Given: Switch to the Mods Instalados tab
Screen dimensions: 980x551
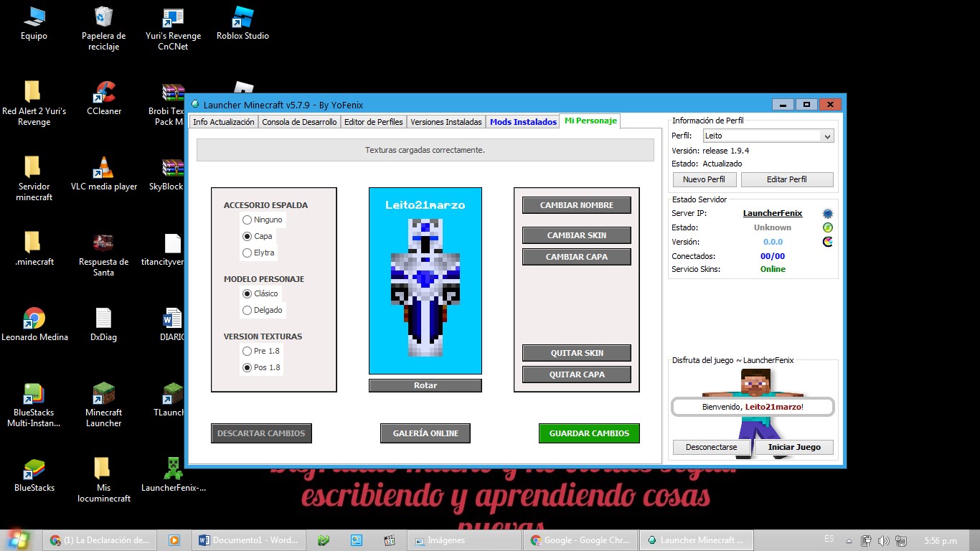Looking at the screenshot, I should [523, 122].
